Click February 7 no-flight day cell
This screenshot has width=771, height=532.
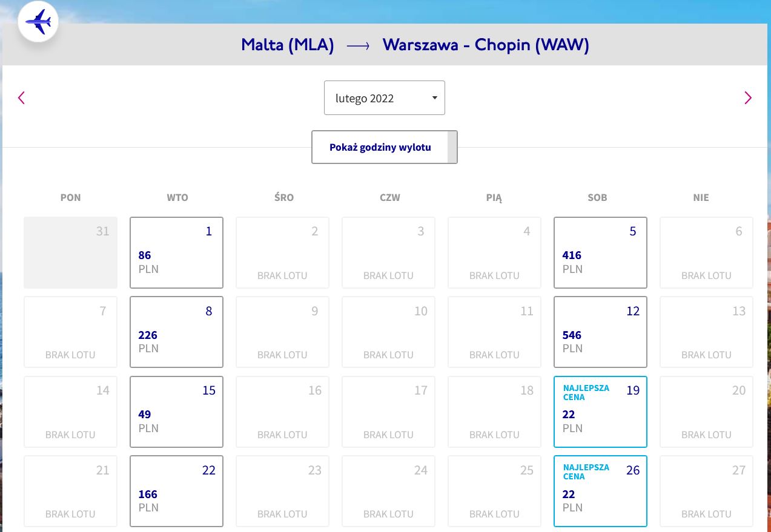tap(70, 332)
